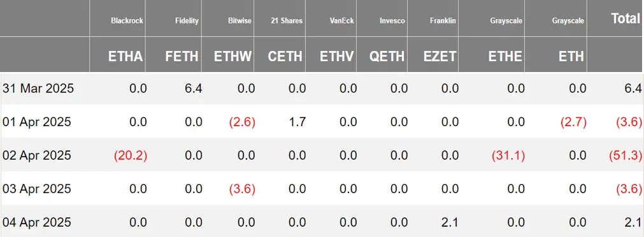644x237 pixels.
Task: Click the Total column header
Action: [x=625, y=18]
